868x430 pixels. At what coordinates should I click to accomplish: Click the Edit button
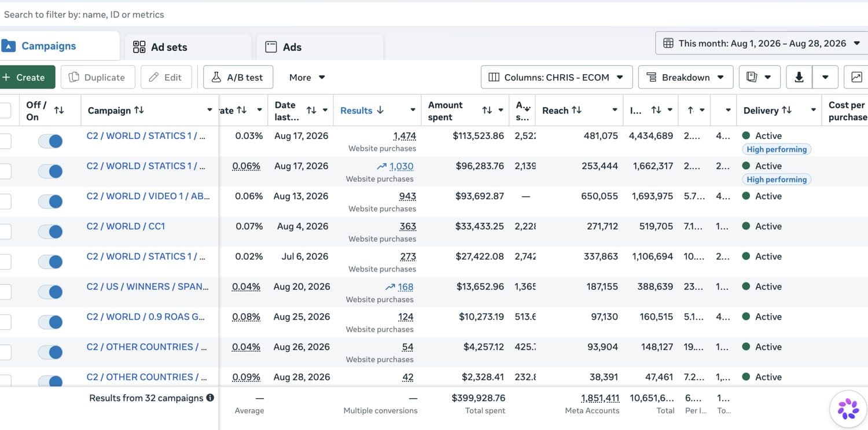166,77
